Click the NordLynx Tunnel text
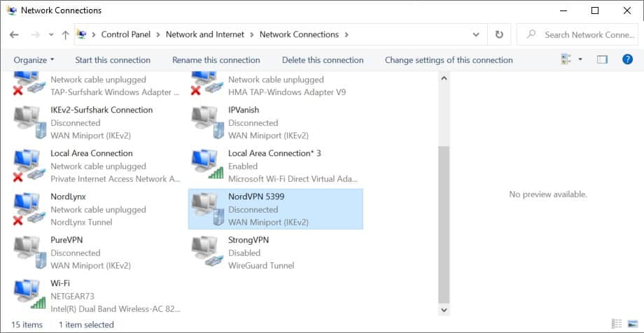The width and height of the screenshot is (644, 333). click(x=81, y=222)
